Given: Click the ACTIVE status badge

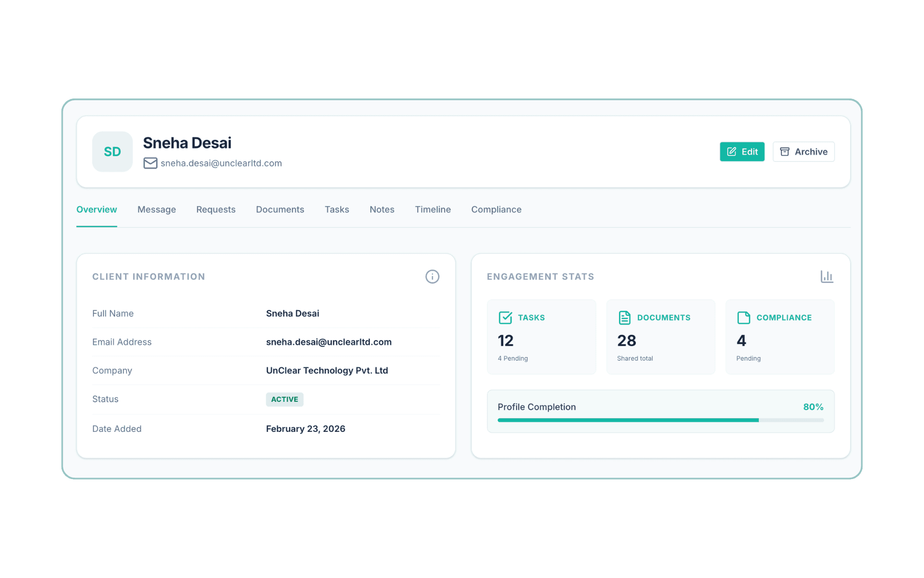Looking at the screenshot, I should pos(285,400).
